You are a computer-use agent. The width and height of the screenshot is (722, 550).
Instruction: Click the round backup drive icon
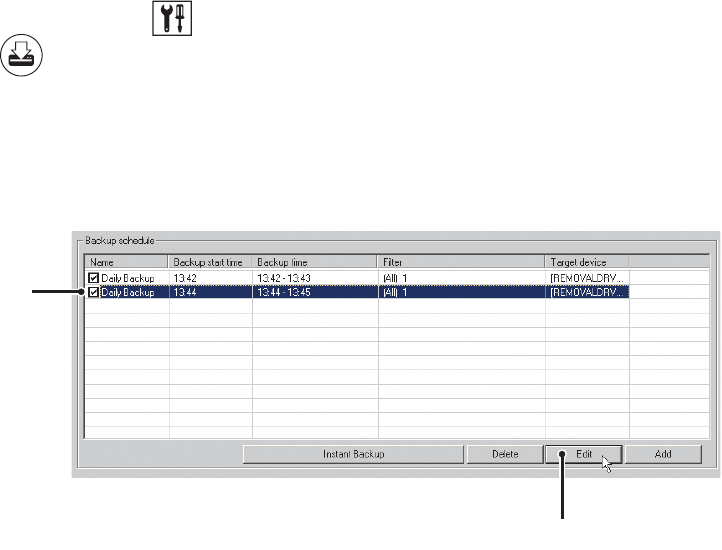pyautogui.click(x=22, y=55)
